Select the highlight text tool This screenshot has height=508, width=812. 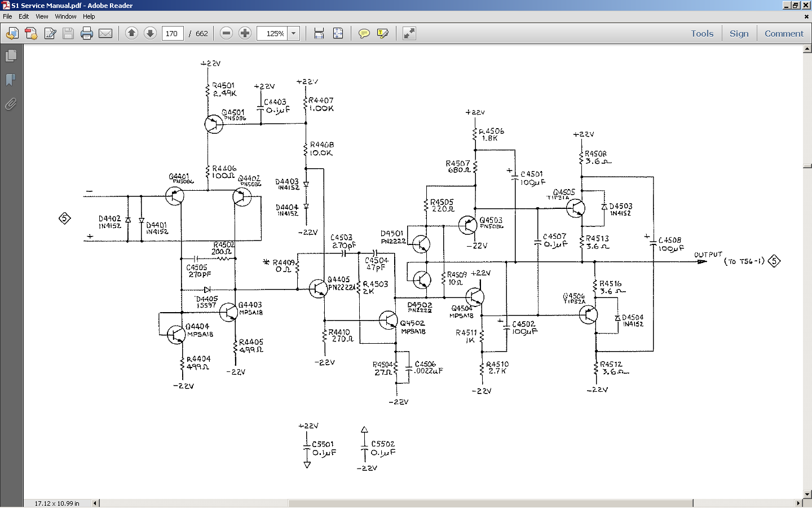[383, 34]
